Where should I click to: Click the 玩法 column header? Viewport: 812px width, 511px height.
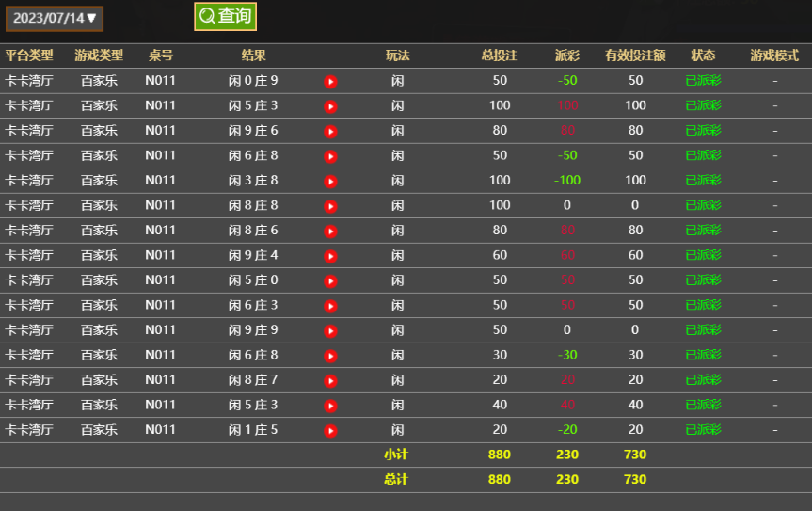tap(398, 56)
